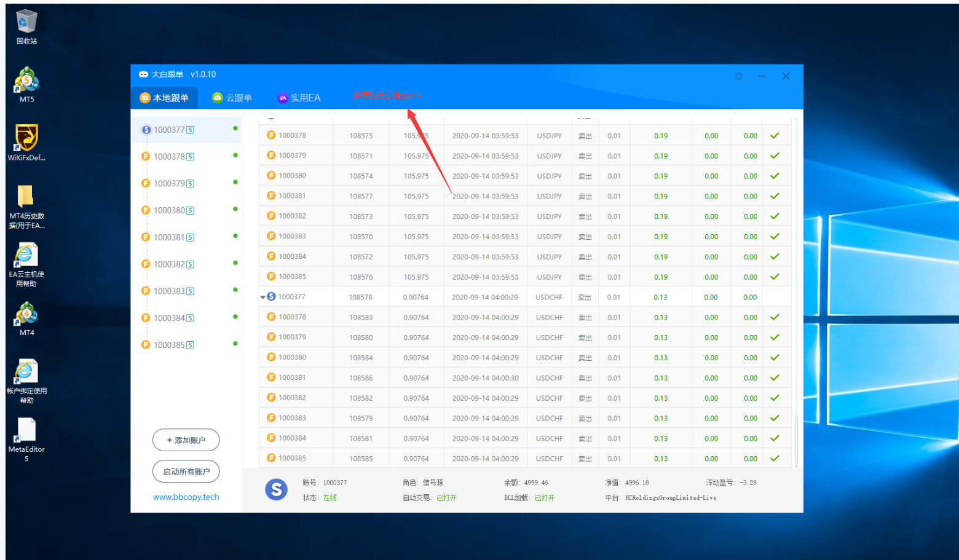Click the 大白跟单 app logo in title bar
The image size is (959, 560).
coord(143,74)
